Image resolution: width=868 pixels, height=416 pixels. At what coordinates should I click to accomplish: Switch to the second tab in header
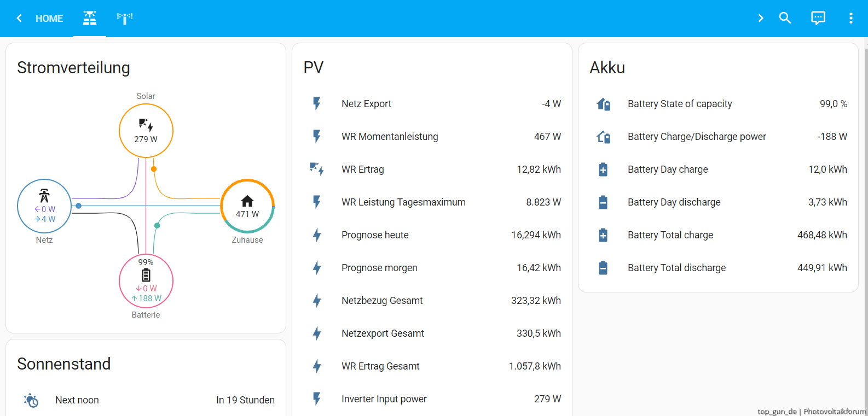point(125,18)
